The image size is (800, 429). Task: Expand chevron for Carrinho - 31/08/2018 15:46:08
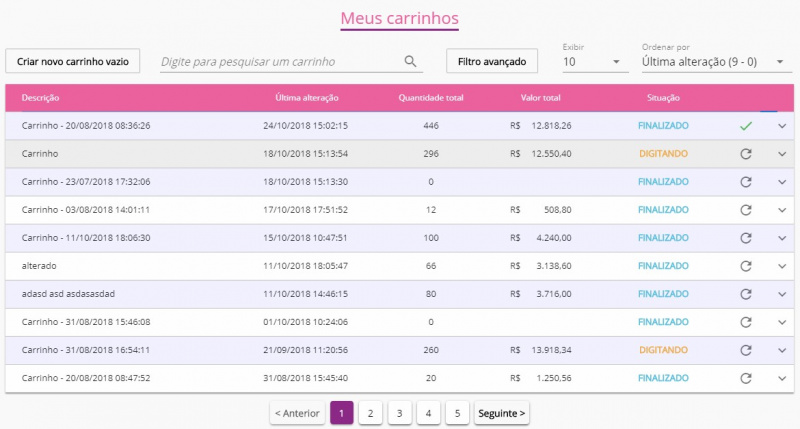coord(782,322)
